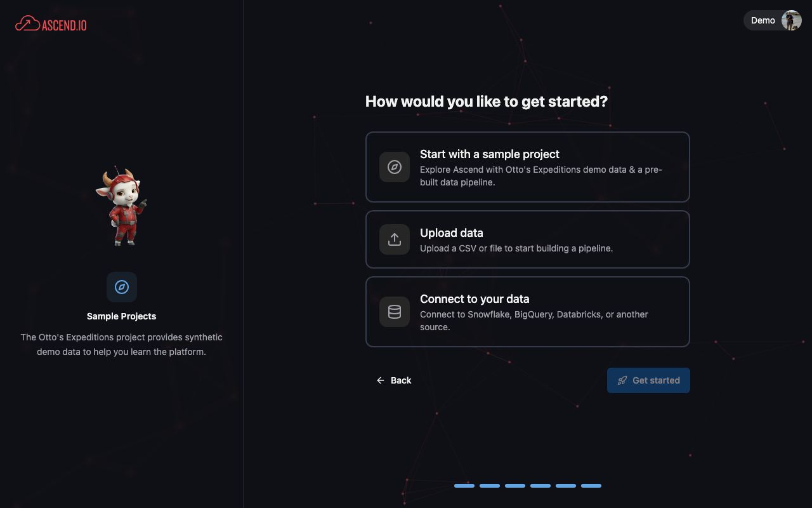Image resolution: width=812 pixels, height=508 pixels.
Task: Click the Upload data upload-arrow icon
Action: (x=394, y=239)
